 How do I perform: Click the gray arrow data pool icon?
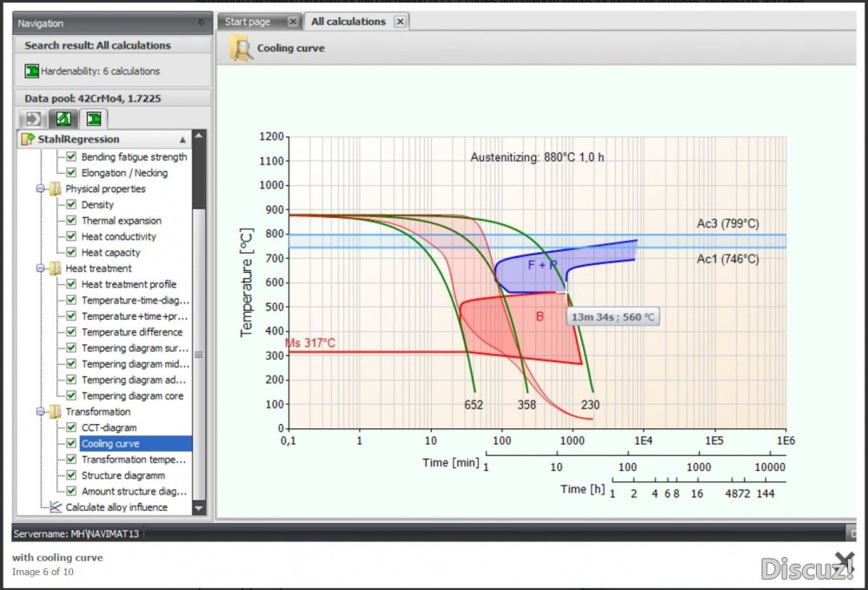click(33, 118)
